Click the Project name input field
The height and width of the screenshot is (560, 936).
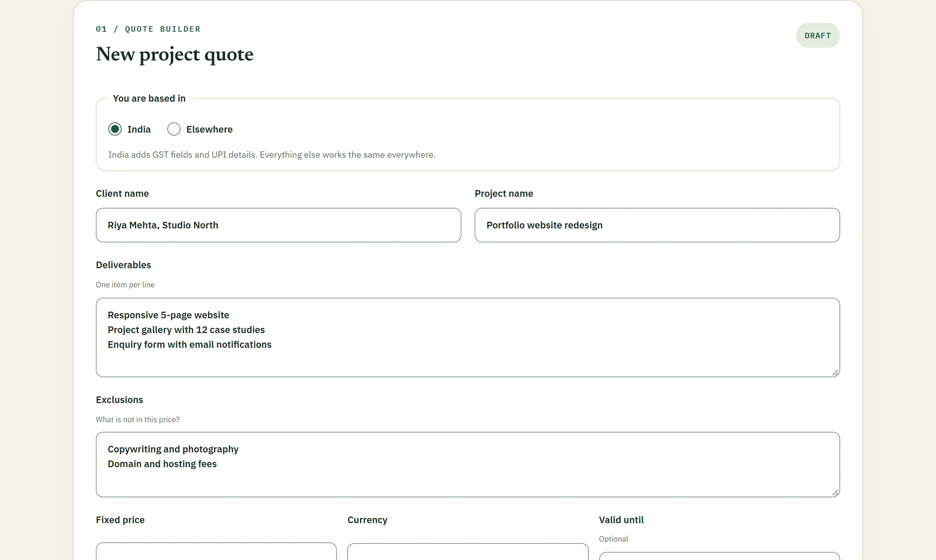point(657,225)
